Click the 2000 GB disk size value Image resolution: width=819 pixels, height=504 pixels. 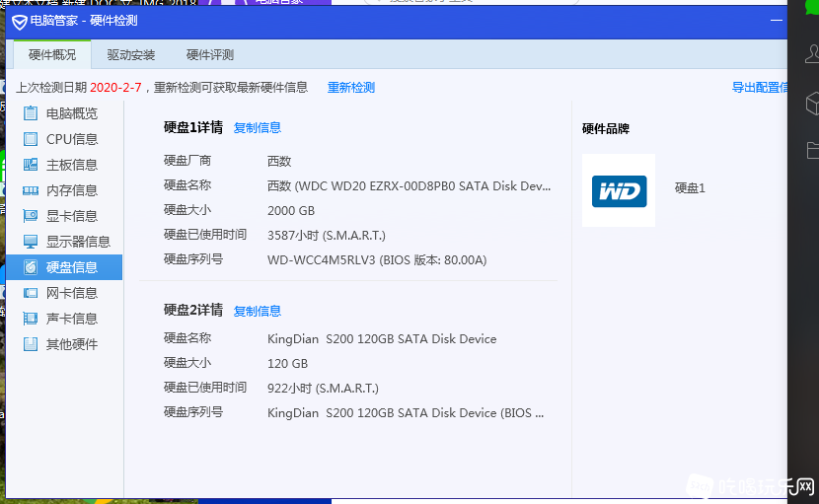pyautogui.click(x=291, y=210)
